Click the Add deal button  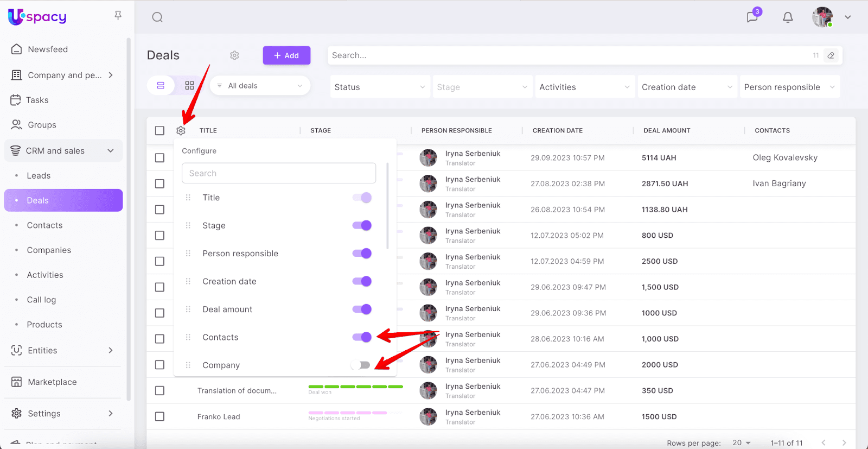click(x=286, y=55)
